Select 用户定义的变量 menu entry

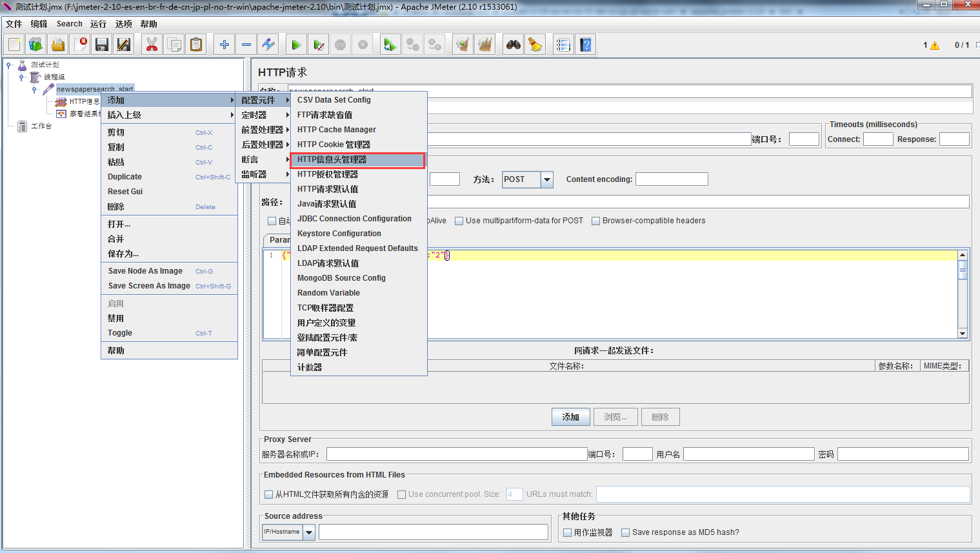coord(358,323)
